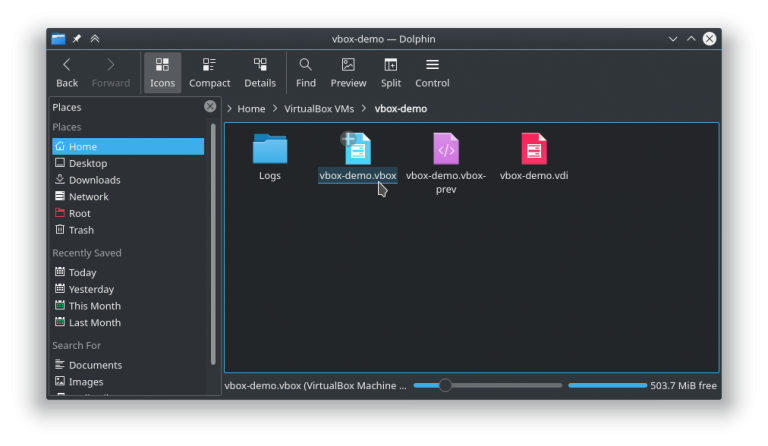
Task: Select the vbox-demo.vbox-prev file
Action: [x=446, y=150]
